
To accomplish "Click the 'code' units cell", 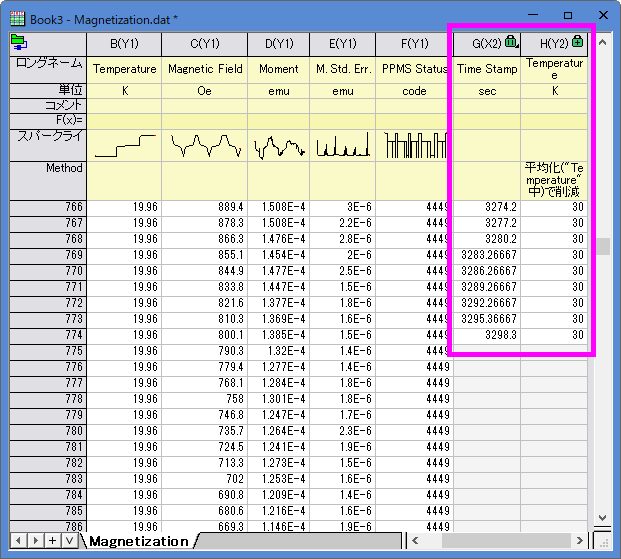I will click(414, 91).
